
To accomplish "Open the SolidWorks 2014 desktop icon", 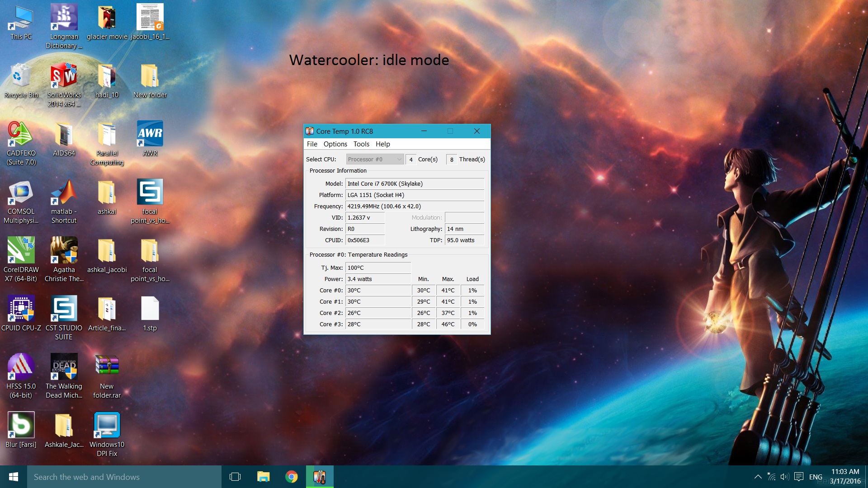I will pos(64,76).
